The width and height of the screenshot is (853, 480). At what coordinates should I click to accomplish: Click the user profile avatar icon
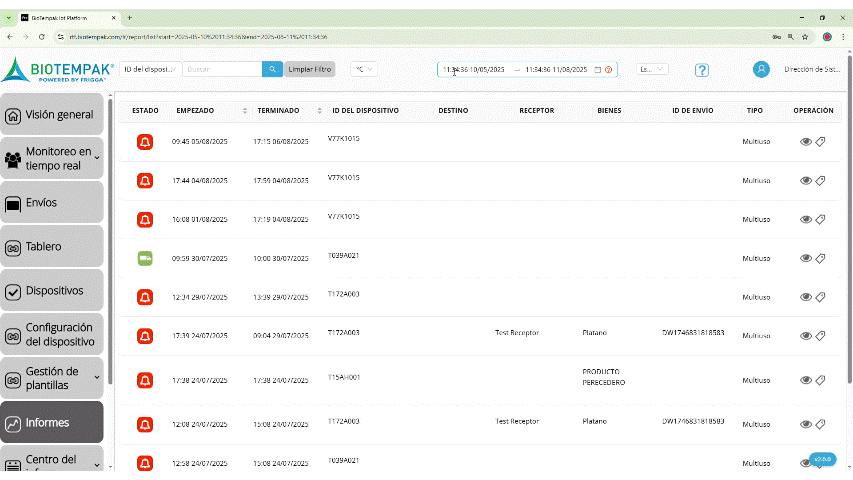762,69
